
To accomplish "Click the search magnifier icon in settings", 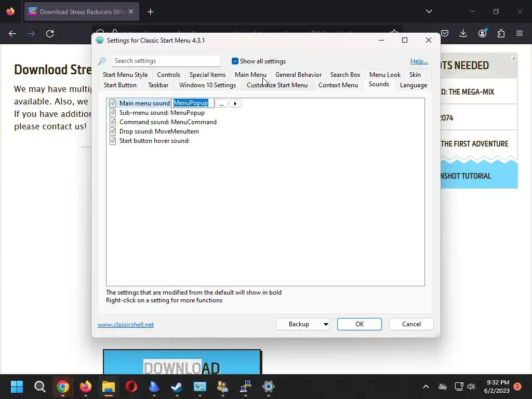I will 102,61.
